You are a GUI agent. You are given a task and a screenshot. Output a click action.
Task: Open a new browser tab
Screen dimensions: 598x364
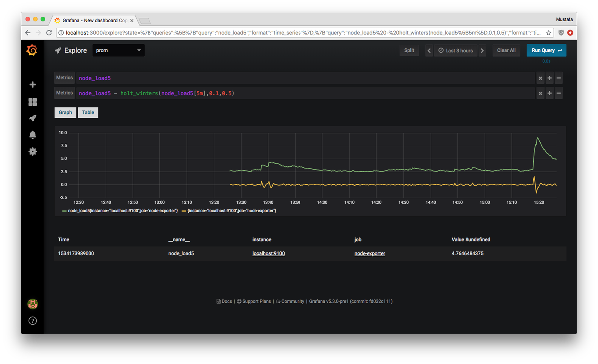point(145,21)
